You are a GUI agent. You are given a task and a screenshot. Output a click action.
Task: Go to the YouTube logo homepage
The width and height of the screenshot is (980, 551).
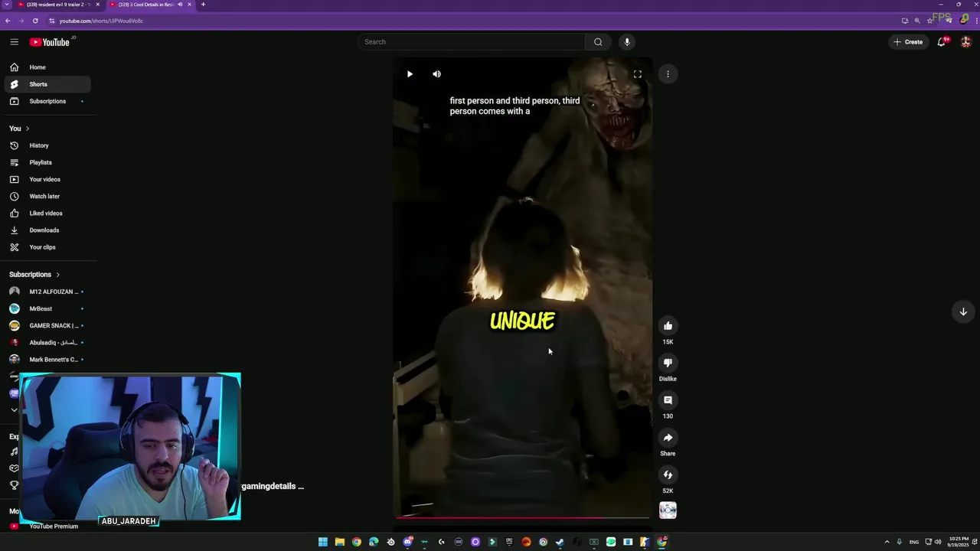[50, 42]
